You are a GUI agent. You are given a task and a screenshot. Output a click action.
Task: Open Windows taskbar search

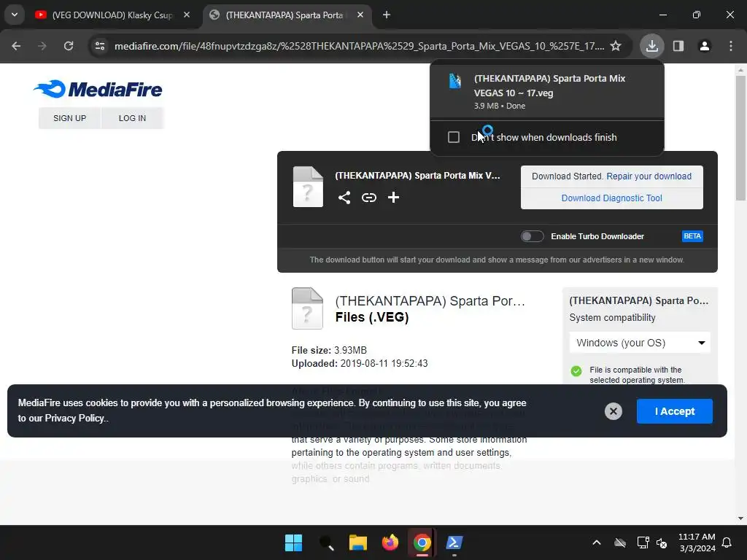click(x=326, y=542)
